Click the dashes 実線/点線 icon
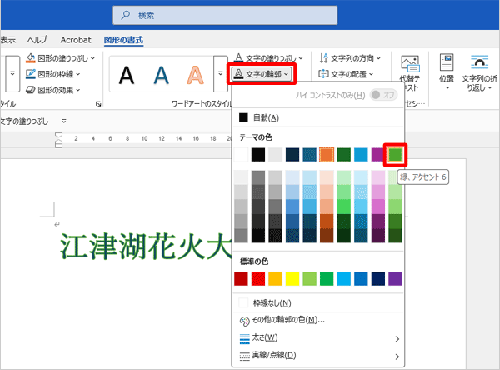 pos(244,356)
